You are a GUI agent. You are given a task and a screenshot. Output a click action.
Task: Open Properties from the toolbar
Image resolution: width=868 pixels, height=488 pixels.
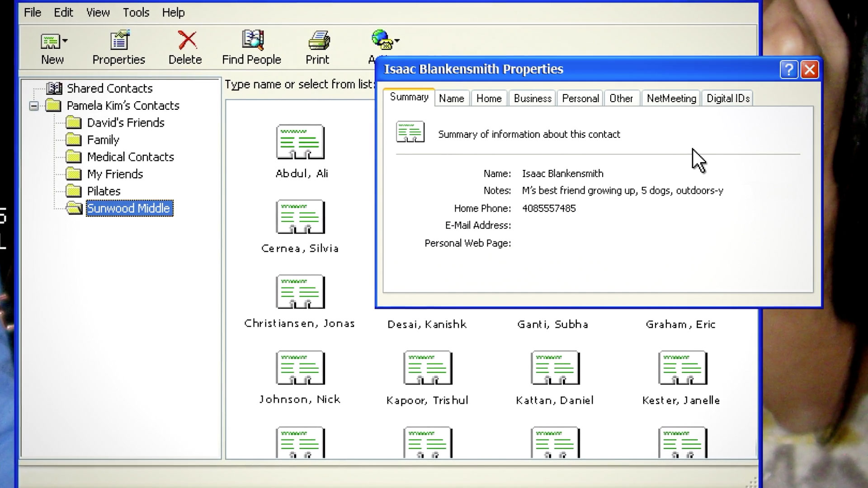pos(119,47)
